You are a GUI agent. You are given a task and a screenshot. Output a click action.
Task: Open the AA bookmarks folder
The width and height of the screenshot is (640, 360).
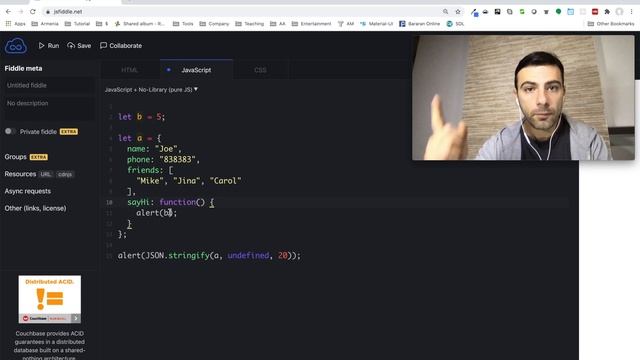click(x=278, y=24)
